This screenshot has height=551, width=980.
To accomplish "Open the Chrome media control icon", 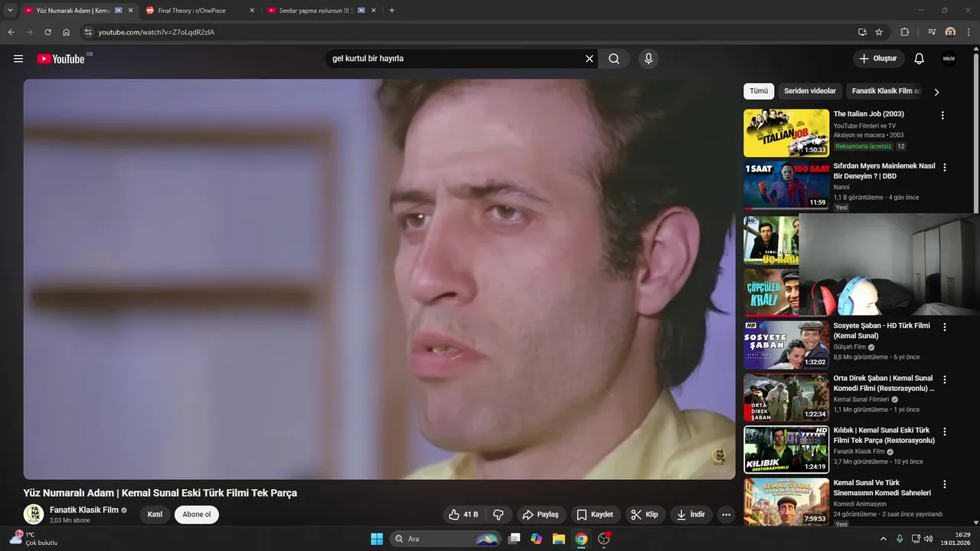I will 932,32.
